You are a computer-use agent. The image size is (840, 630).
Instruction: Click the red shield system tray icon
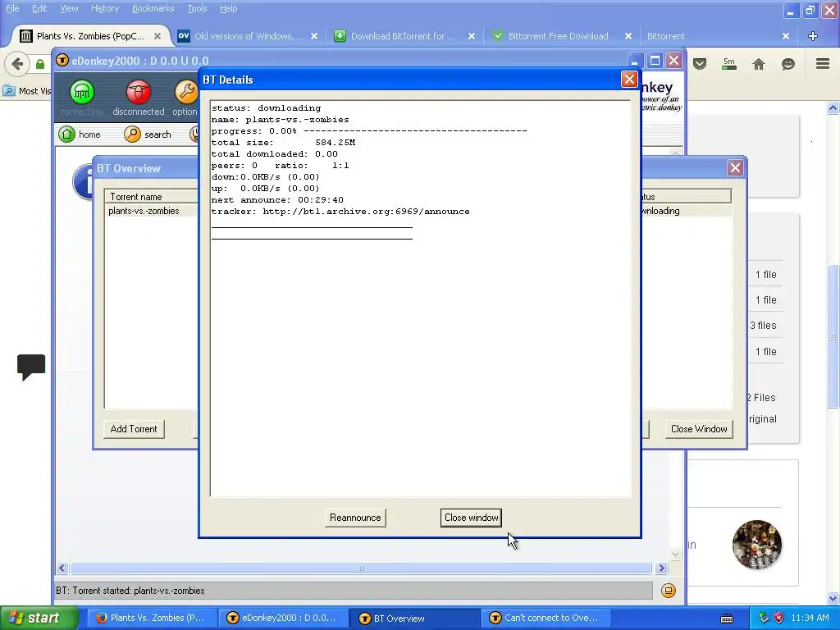tap(778, 619)
